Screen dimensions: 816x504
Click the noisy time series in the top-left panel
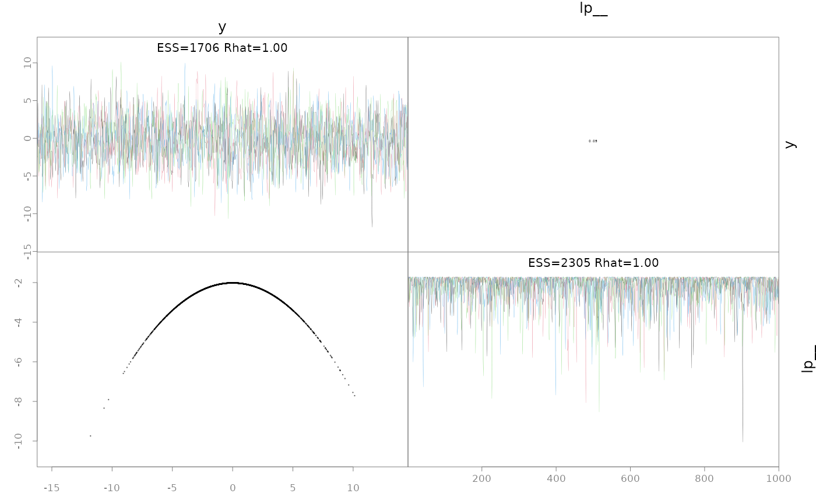tap(221, 140)
